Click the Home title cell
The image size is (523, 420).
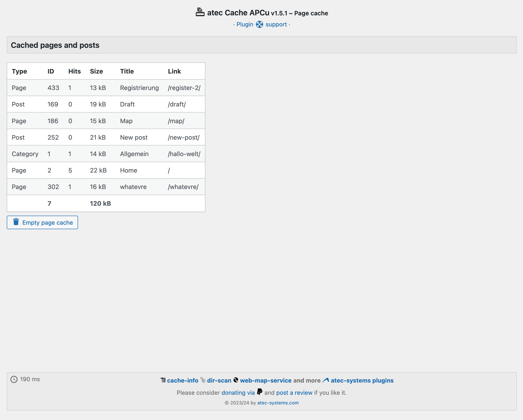tap(128, 171)
